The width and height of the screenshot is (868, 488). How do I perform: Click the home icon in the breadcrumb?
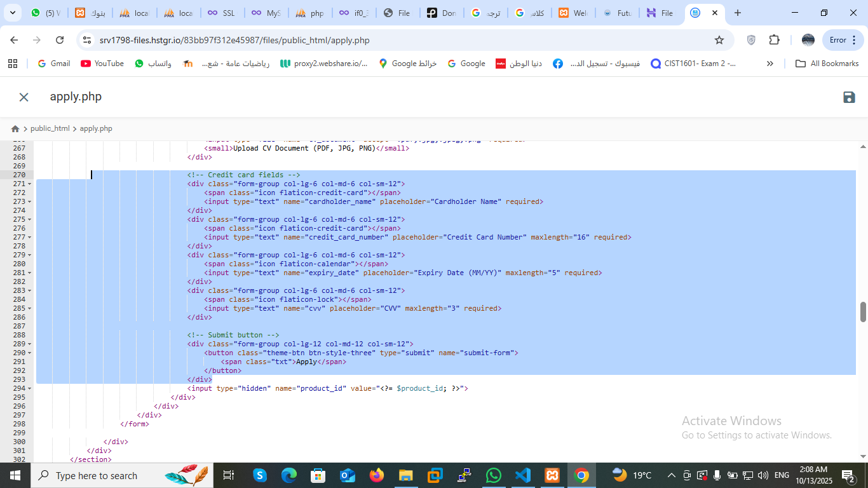coord(15,128)
